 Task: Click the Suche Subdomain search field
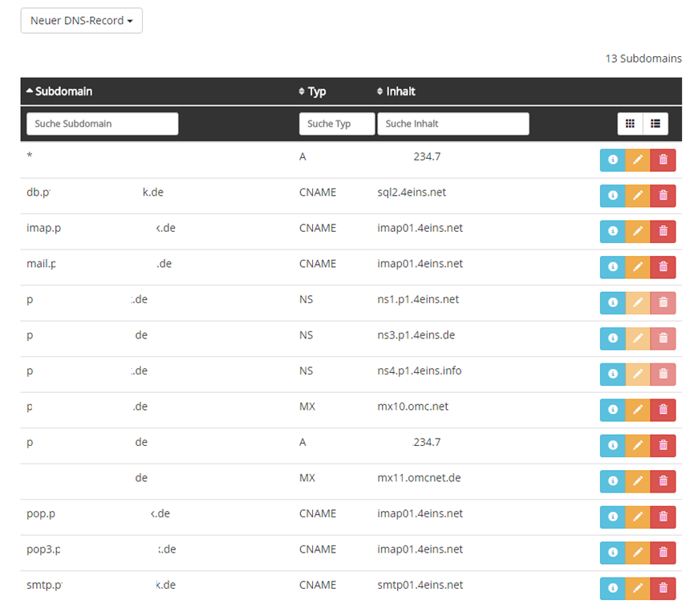point(103,124)
